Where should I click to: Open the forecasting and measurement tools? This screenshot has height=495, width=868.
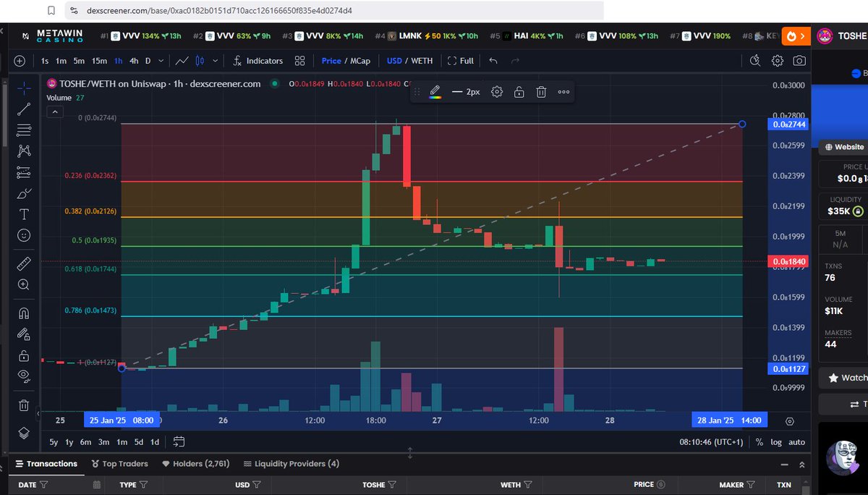coord(24,172)
